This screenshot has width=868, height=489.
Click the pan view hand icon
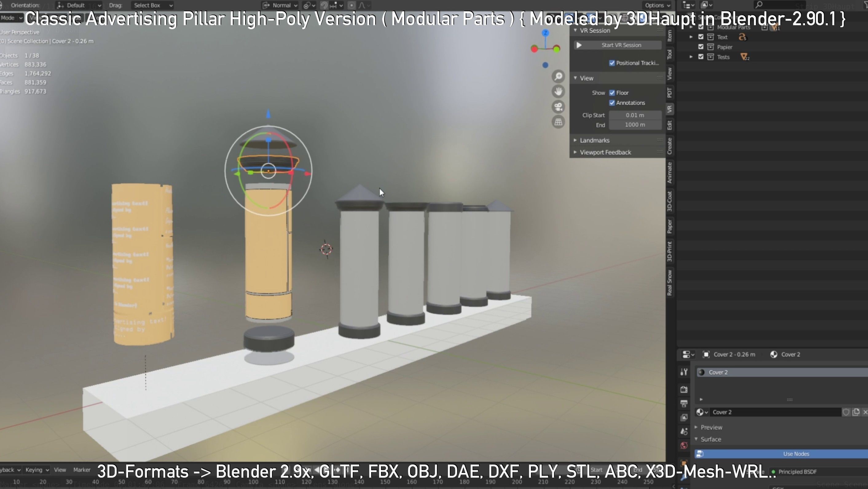tap(558, 92)
